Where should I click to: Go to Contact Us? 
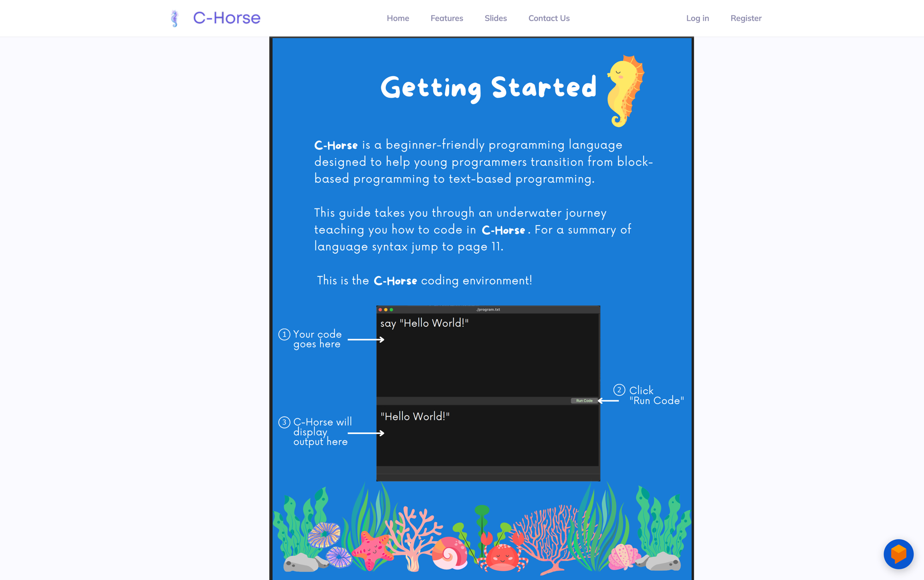pyautogui.click(x=549, y=18)
